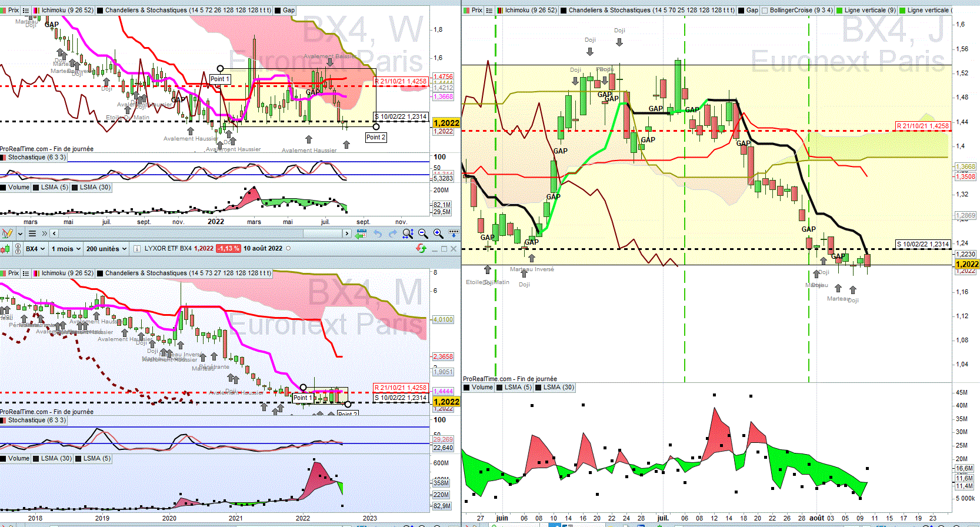Image resolution: width=980 pixels, height=527 pixels.
Task: Click the Prix label on the daily chart
Action: pos(477,10)
